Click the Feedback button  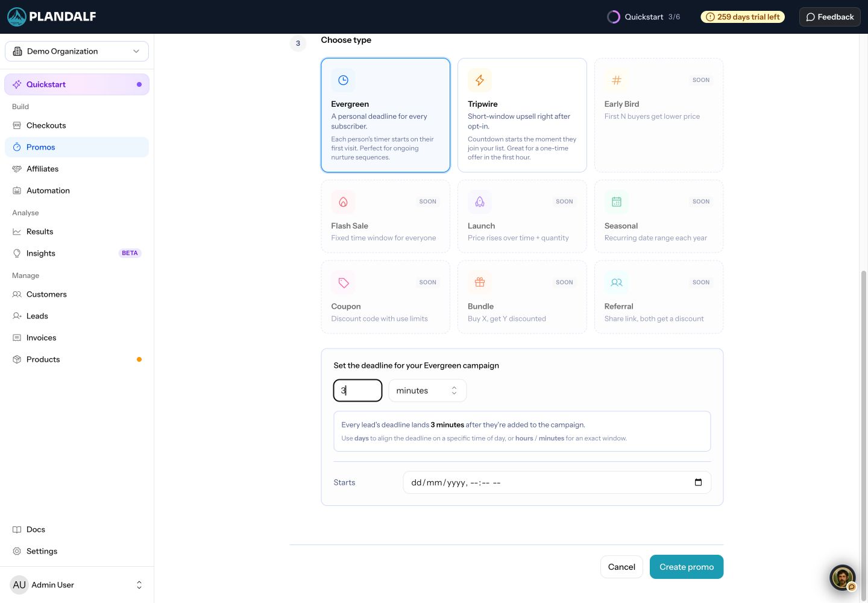(830, 17)
